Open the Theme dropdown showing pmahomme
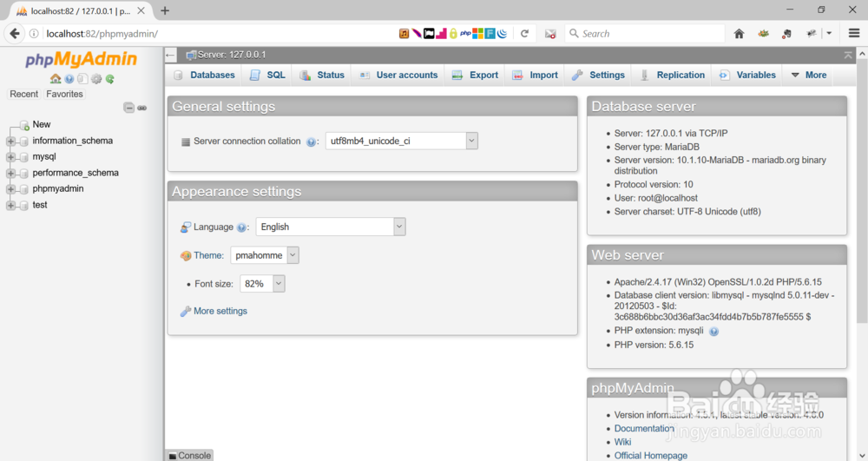The width and height of the screenshot is (868, 461). point(265,255)
